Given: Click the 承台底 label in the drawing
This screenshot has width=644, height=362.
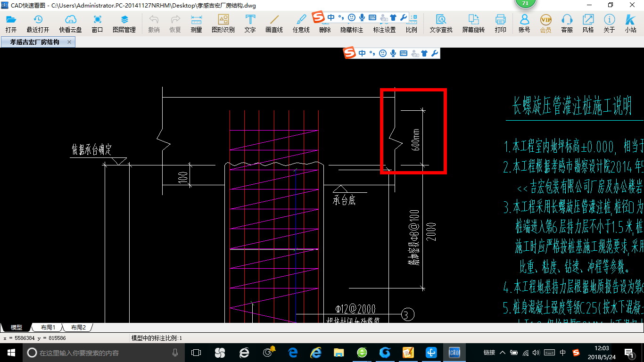Looking at the screenshot, I should pos(344,200).
